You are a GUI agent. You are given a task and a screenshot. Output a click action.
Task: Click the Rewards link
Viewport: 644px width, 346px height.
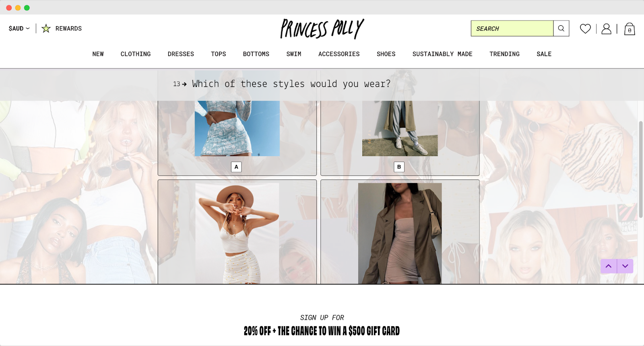pos(68,28)
